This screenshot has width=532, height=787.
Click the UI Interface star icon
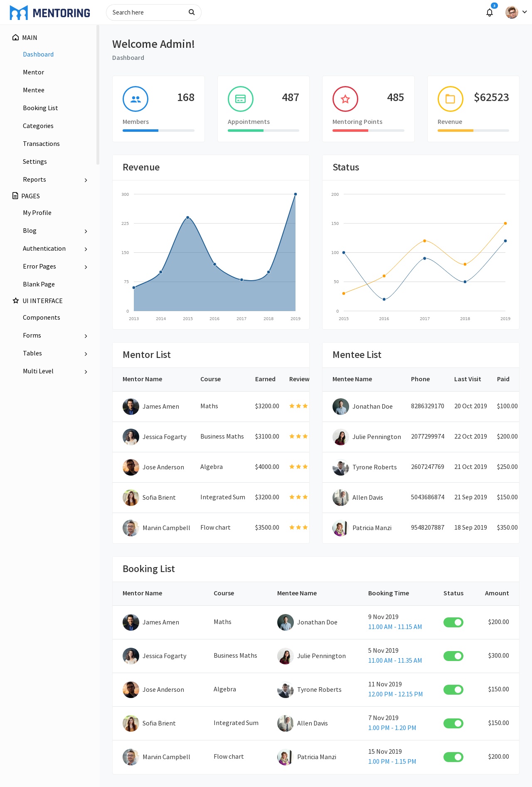tap(16, 301)
